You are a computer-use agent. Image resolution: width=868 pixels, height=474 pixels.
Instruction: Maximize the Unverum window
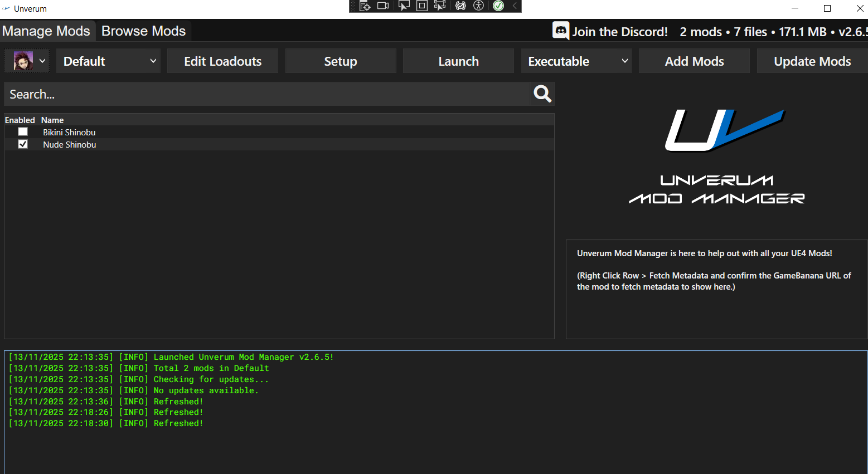827,8
